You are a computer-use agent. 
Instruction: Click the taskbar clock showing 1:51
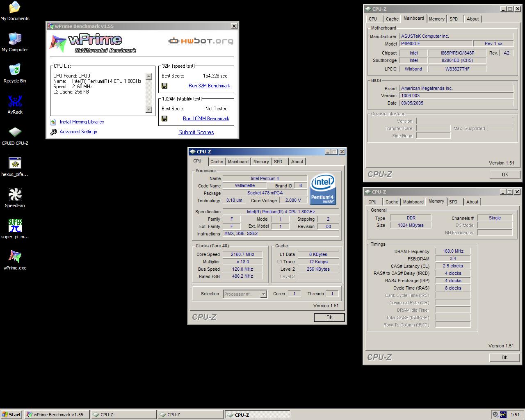[515, 415]
